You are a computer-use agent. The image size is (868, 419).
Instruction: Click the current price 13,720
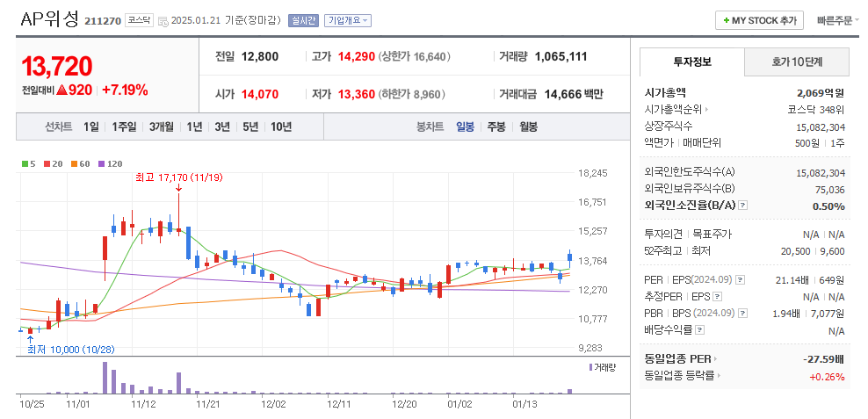click(x=56, y=67)
